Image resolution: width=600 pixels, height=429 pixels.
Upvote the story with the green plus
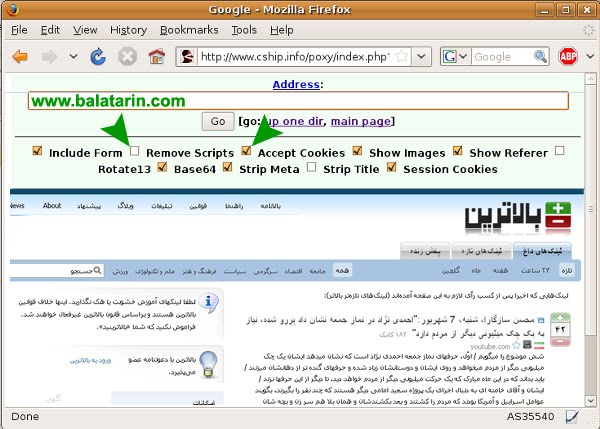click(560, 318)
